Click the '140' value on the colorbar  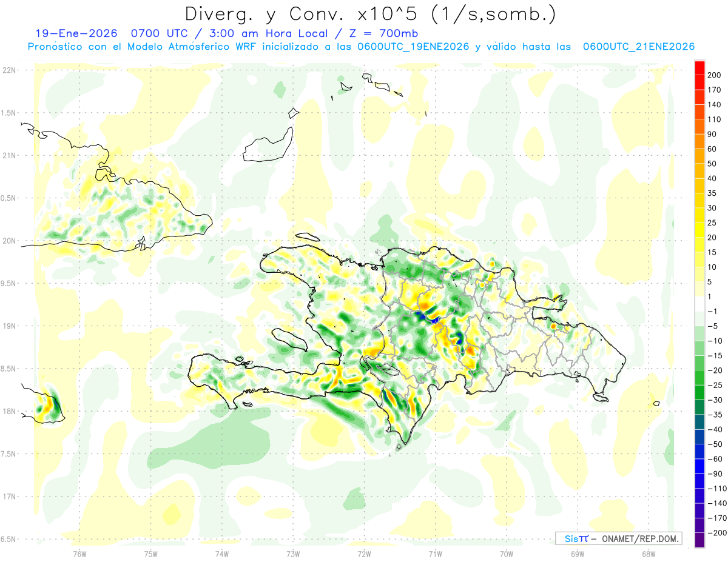point(714,105)
